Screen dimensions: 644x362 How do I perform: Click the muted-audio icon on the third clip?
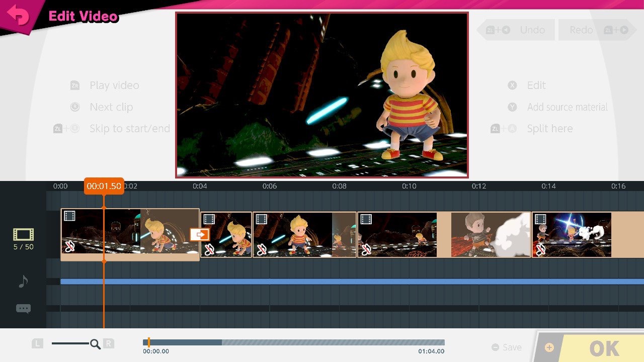click(261, 249)
